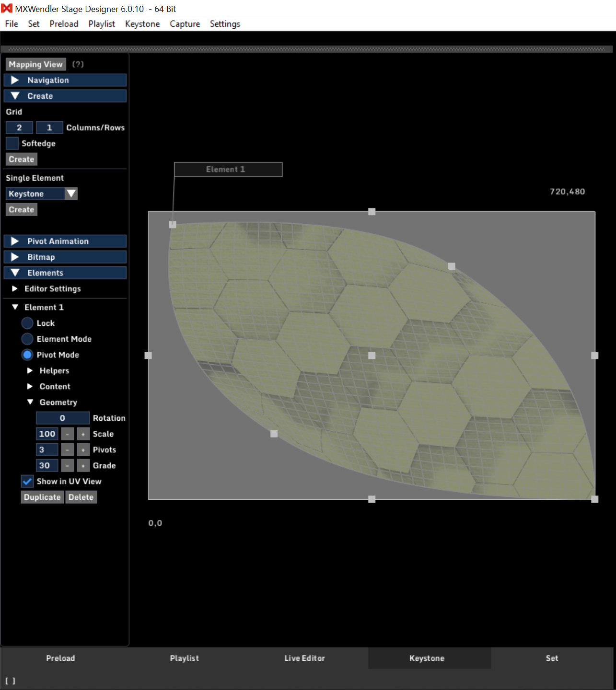Open the Playlist menu
The width and height of the screenshot is (616, 690).
[102, 24]
